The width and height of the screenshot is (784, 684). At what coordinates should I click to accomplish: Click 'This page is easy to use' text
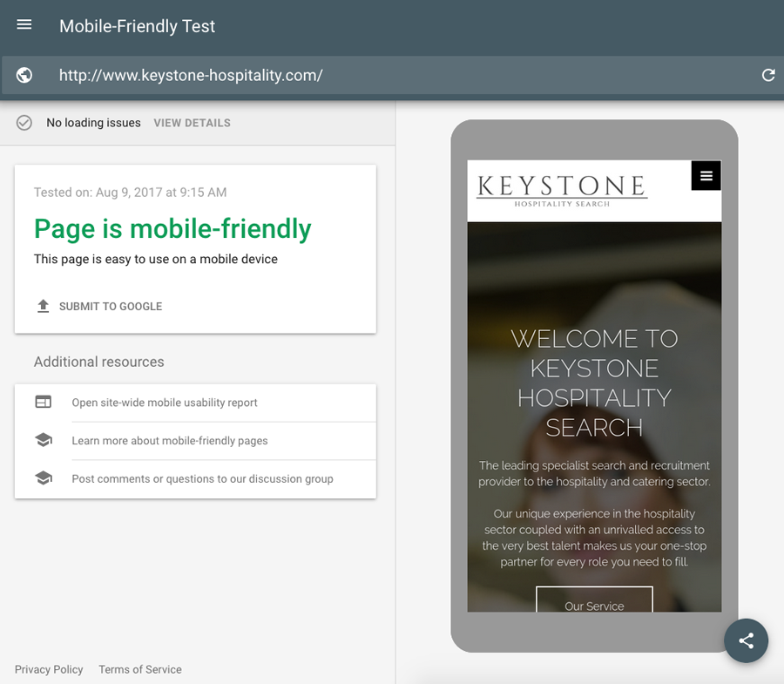[156, 259]
